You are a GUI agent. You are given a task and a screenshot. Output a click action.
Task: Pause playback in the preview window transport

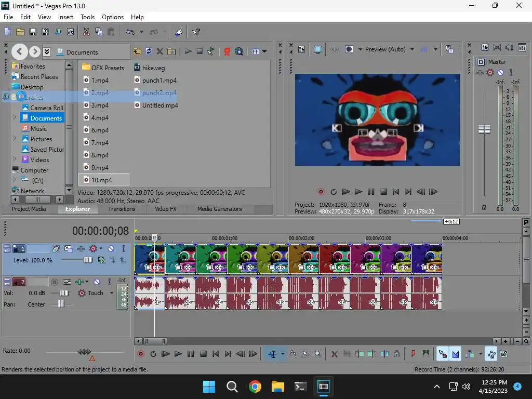tap(371, 192)
